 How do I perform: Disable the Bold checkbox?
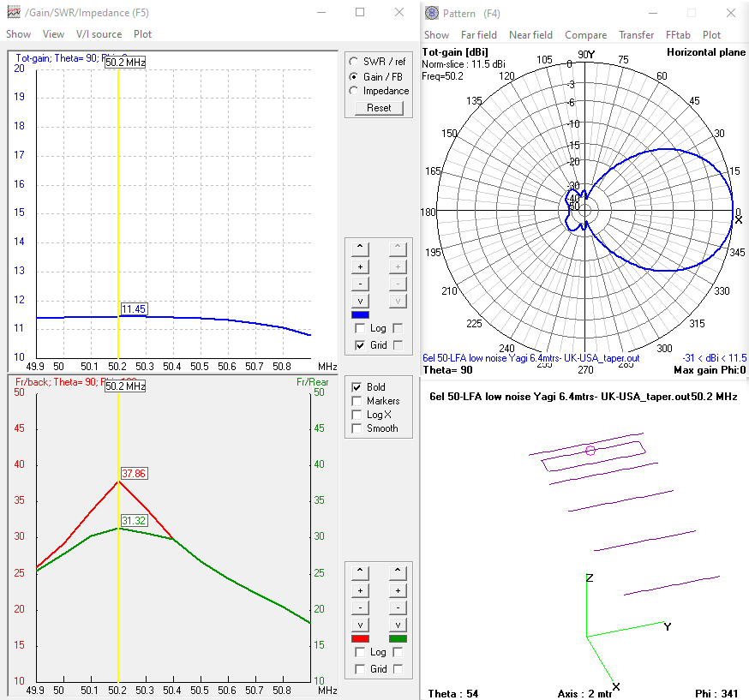[357, 387]
